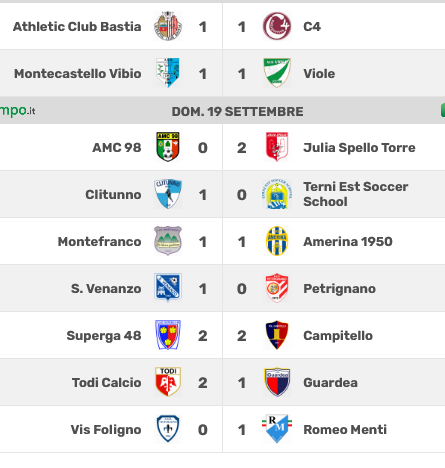Open the Clitunno team crest
Screen dimensions: 445x468
(x=168, y=194)
